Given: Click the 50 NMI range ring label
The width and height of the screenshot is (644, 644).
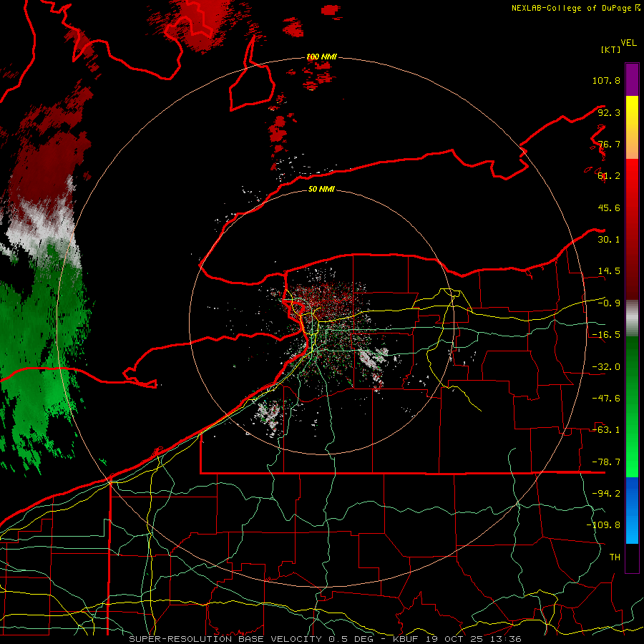Looking at the screenshot, I should [321, 189].
